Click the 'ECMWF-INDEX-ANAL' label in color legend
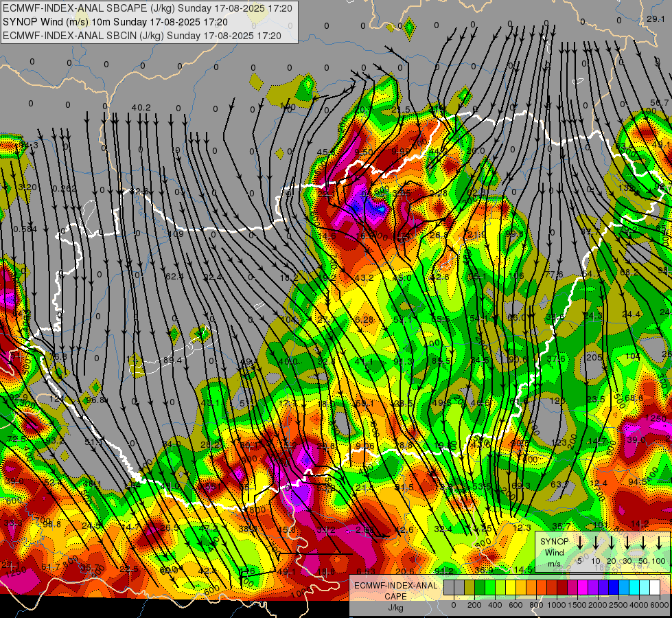 [396, 586]
